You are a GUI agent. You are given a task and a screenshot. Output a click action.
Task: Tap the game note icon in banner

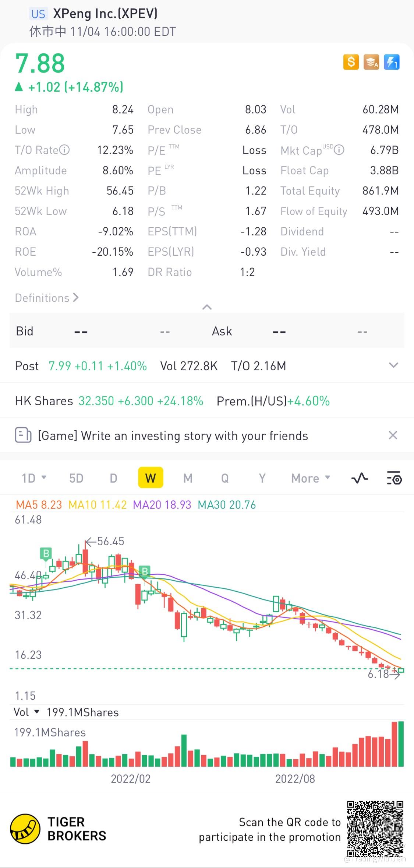click(23, 435)
